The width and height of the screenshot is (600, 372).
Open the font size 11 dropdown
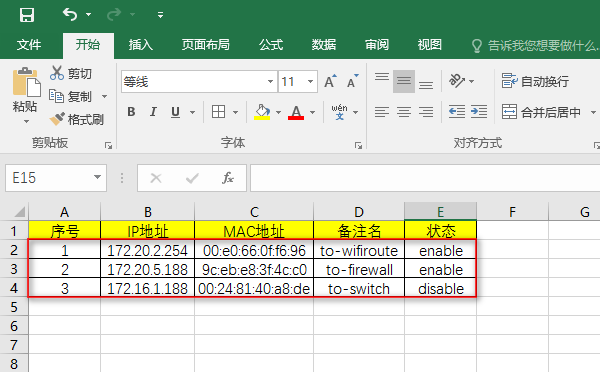coord(310,82)
